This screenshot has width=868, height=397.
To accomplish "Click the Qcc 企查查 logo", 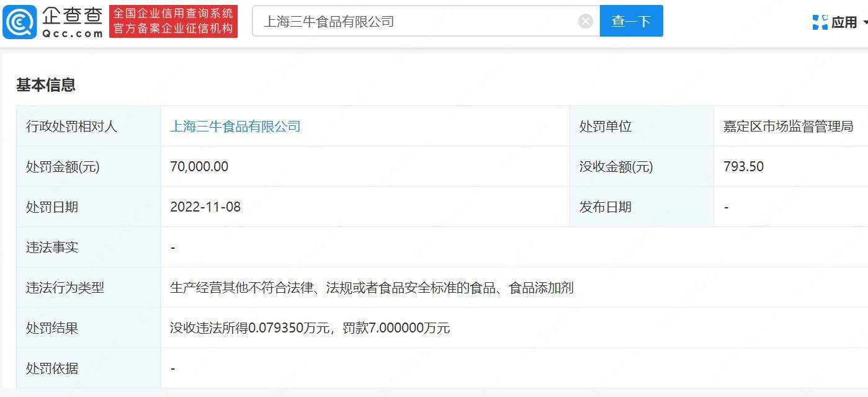I will point(53,22).
